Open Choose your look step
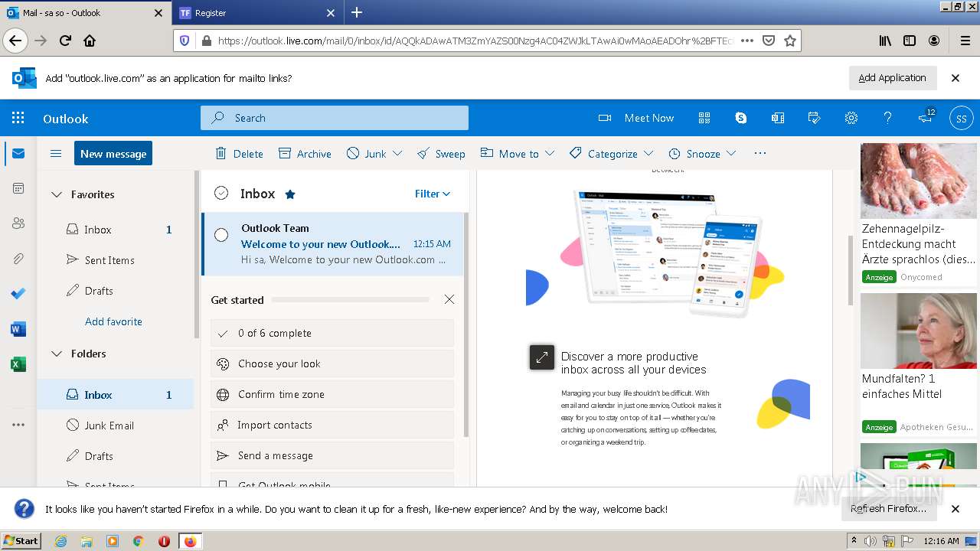This screenshot has height=551, width=980. [x=332, y=364]
